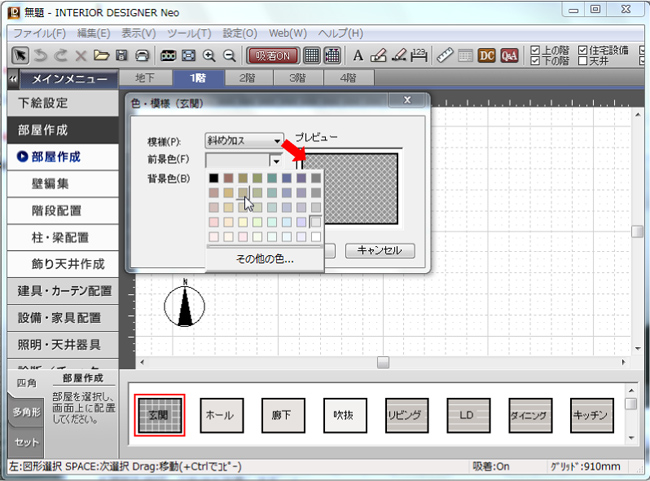
Task: Click the open folder toolbar icon
Action: [101, 55]
